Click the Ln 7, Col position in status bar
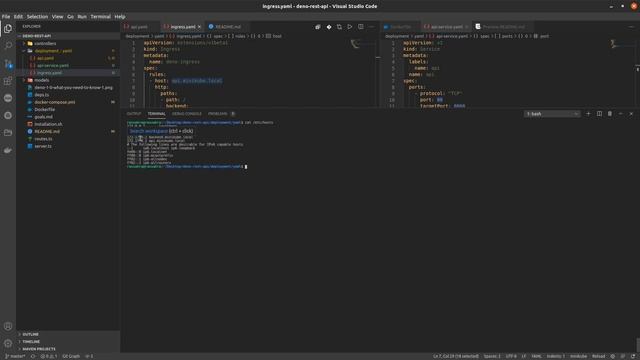640x360 pixels. click(x=456, y=356)
